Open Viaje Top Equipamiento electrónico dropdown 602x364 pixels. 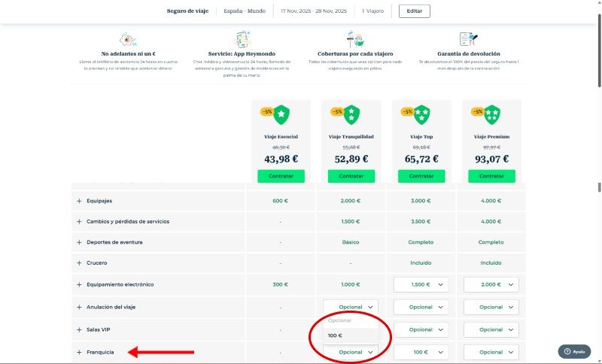click(x=421, y=284)
